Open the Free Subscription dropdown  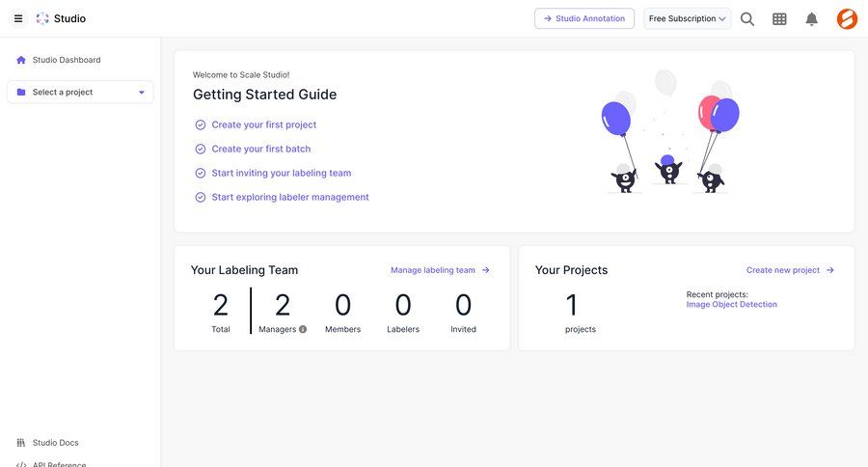tap(687, 18)
